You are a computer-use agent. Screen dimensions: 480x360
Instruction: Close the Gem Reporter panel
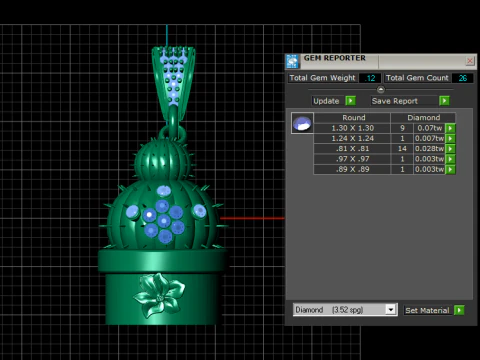470,61
